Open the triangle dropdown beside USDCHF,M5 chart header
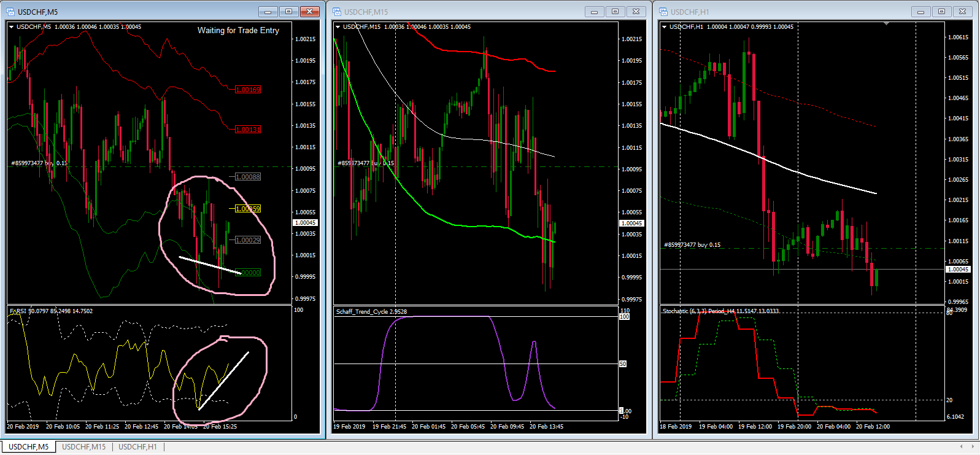The image size is (980, 455). pos(11,27)
